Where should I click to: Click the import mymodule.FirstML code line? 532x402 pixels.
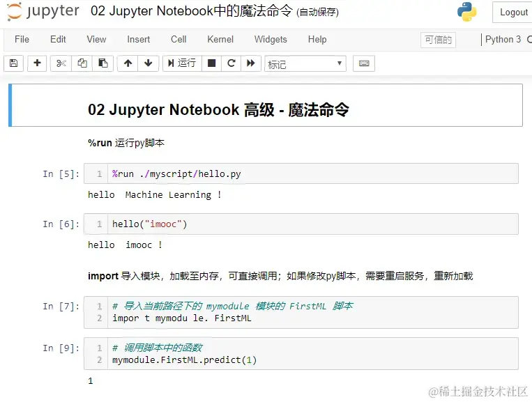coord(181,318)
